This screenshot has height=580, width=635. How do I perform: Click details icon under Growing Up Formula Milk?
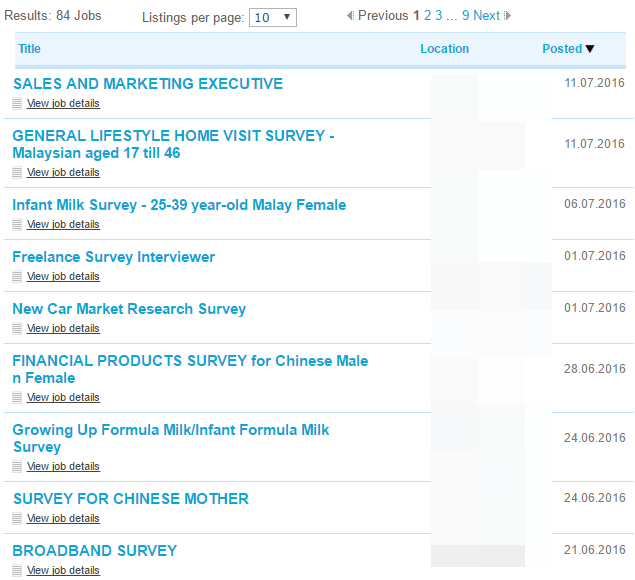pyautogui.click(x=17, y=466)
